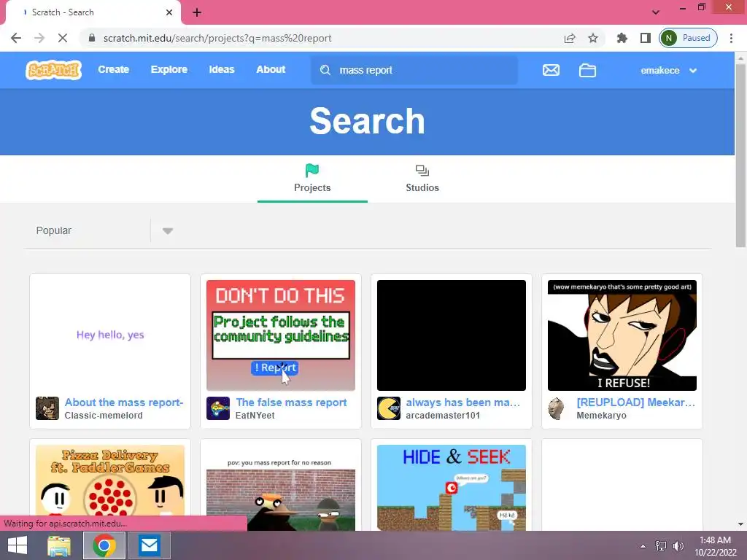Open the Ideas menu item
This screenshot has height=560, width=747.
(x=222, y=69)
